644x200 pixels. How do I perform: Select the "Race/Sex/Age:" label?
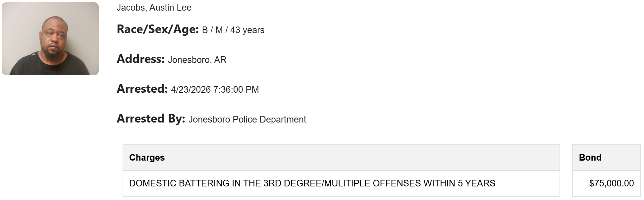coord(157,29)
